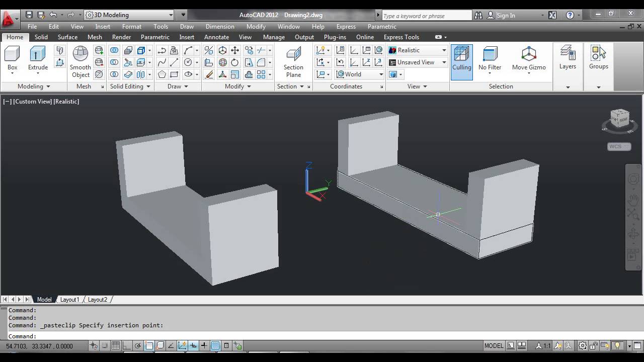Toggle Culling selection button
The width and height of the screenshot is (644, 362).
pyautogui.click(x=461, y=62)
